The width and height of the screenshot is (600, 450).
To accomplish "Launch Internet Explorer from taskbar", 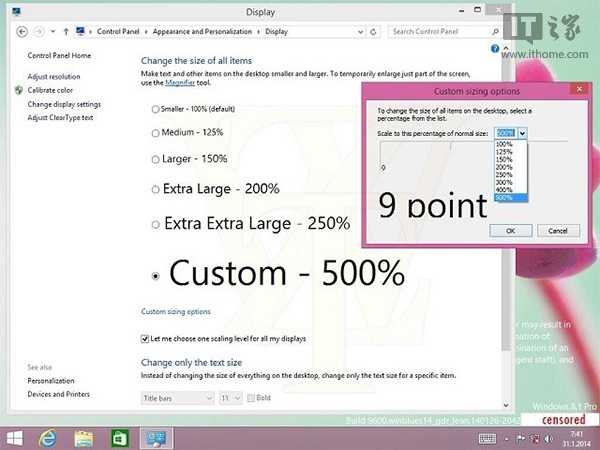I will tap(47, 439).
